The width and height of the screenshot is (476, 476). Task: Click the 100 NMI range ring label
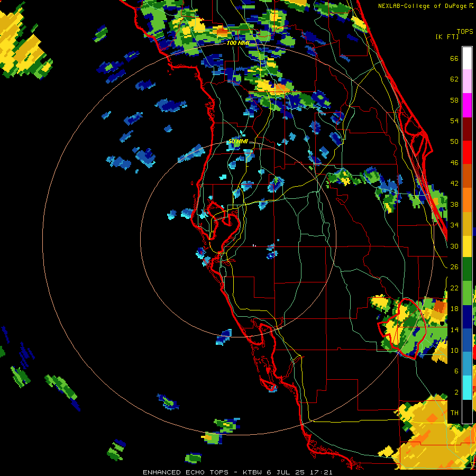(x=238, y=43)
